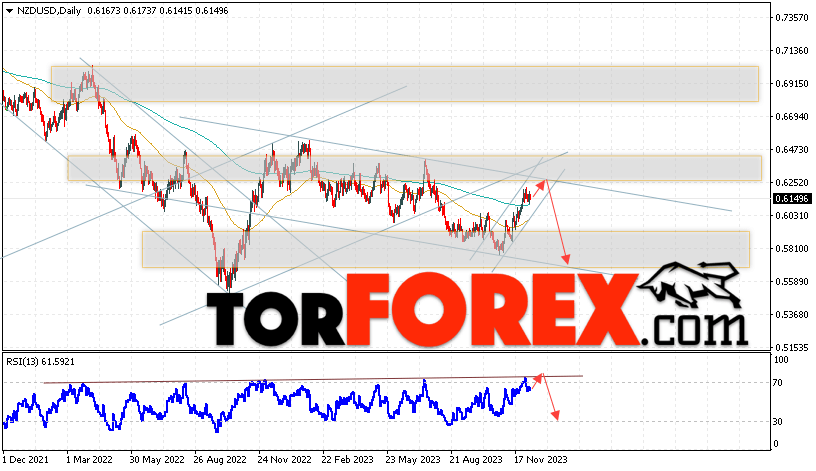The image size is (816, 471).
Task: Click the RSI scale value 0
Action: [776, 443]
